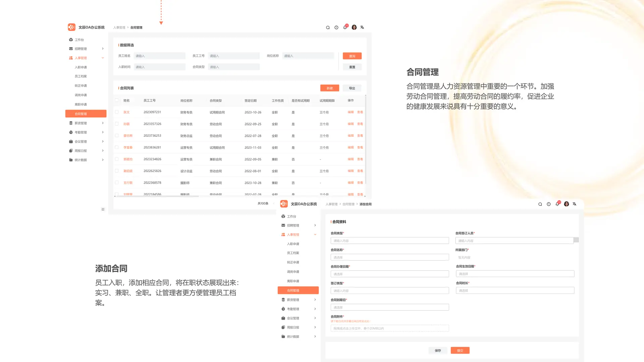Open notification bell in the add-contract window

point(557,204)
